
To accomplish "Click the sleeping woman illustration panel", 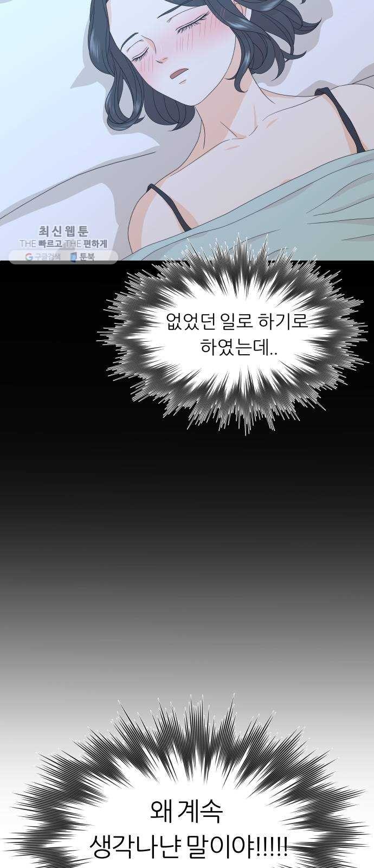I will click(x=187, y=130).
